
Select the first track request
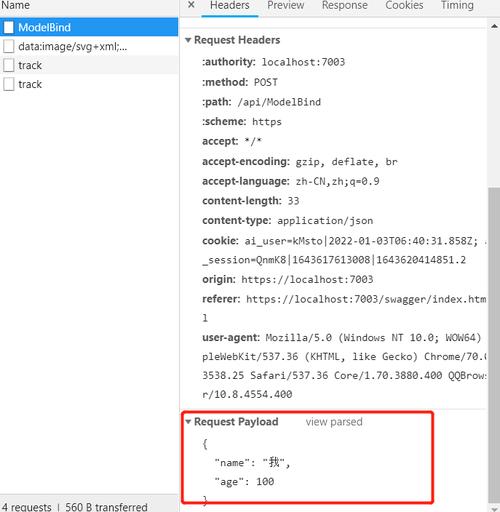click(x=89, y=65)
